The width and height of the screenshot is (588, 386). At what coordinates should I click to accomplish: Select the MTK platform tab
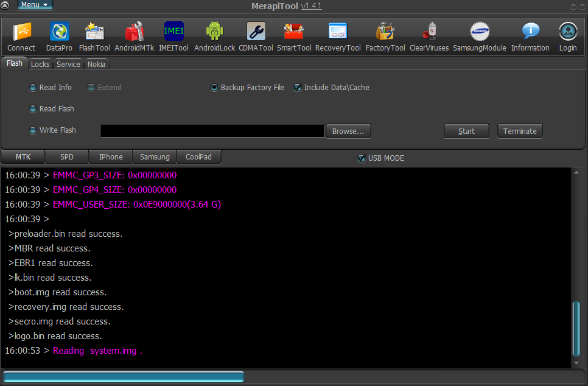click(x=23, y=157)
